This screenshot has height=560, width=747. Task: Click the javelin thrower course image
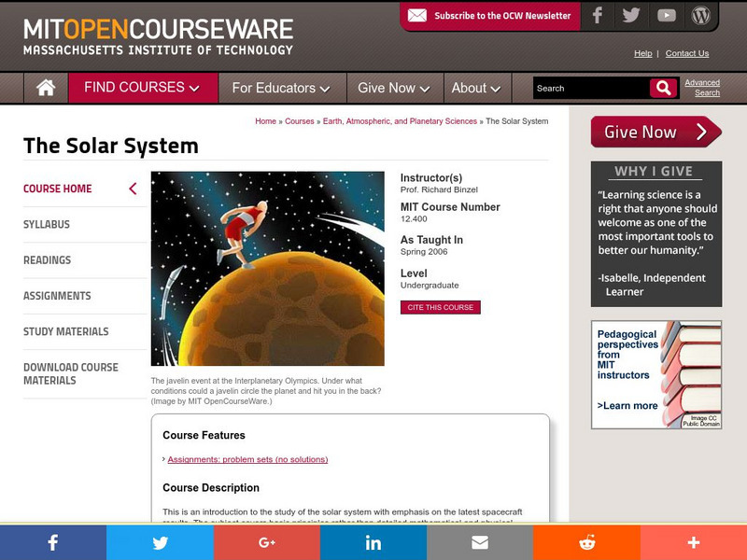(x=268, y=269)
